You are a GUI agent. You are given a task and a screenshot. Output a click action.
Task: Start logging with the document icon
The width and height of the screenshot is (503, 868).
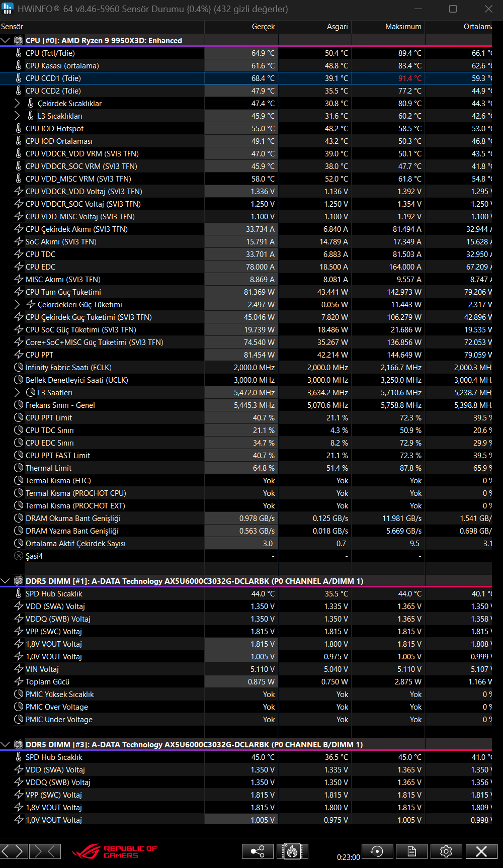[411, 851]
